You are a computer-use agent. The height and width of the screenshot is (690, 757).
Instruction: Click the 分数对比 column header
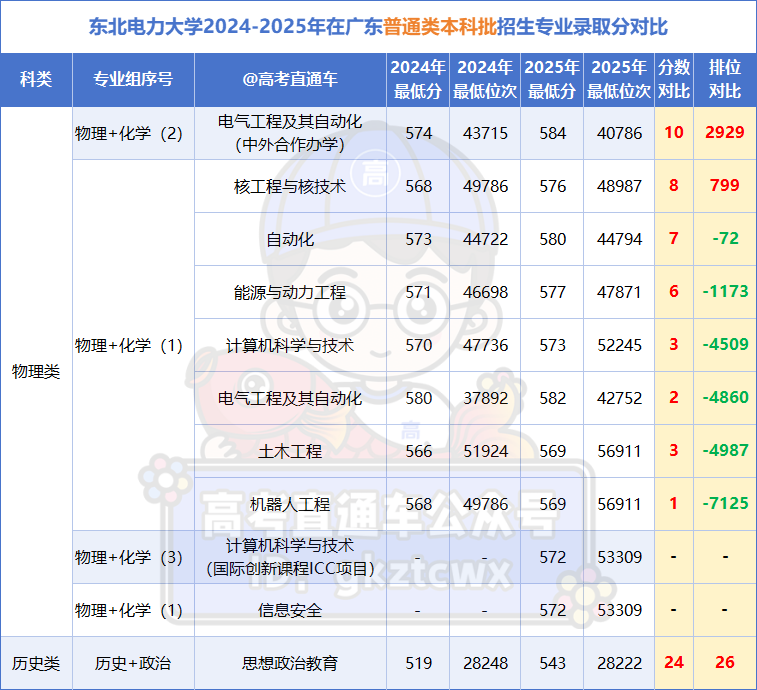click(674, 80)
